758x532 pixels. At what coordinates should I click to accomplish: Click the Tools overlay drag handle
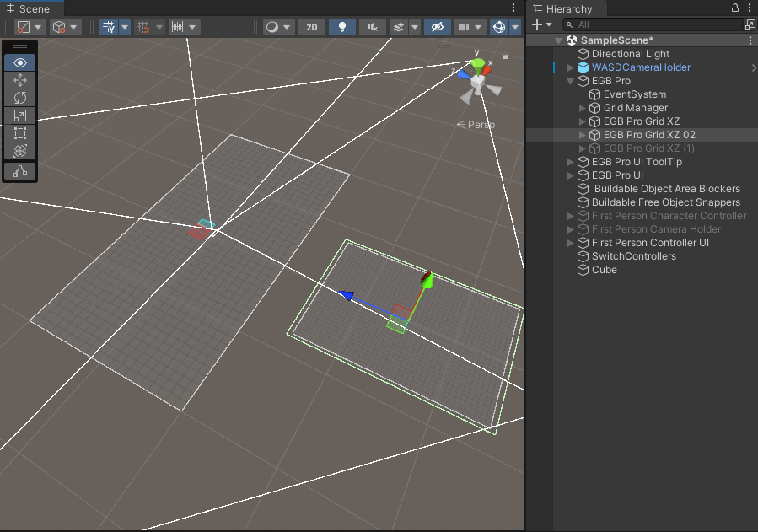point(20,46)
